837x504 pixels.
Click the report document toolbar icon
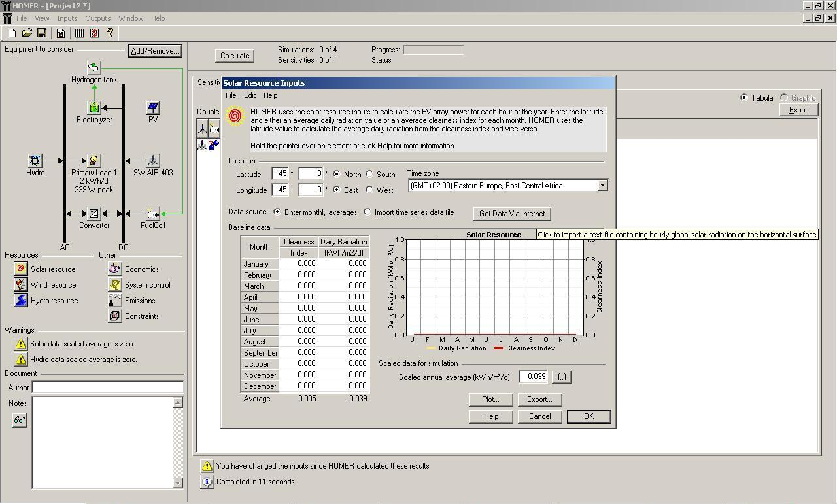(61, 33)
